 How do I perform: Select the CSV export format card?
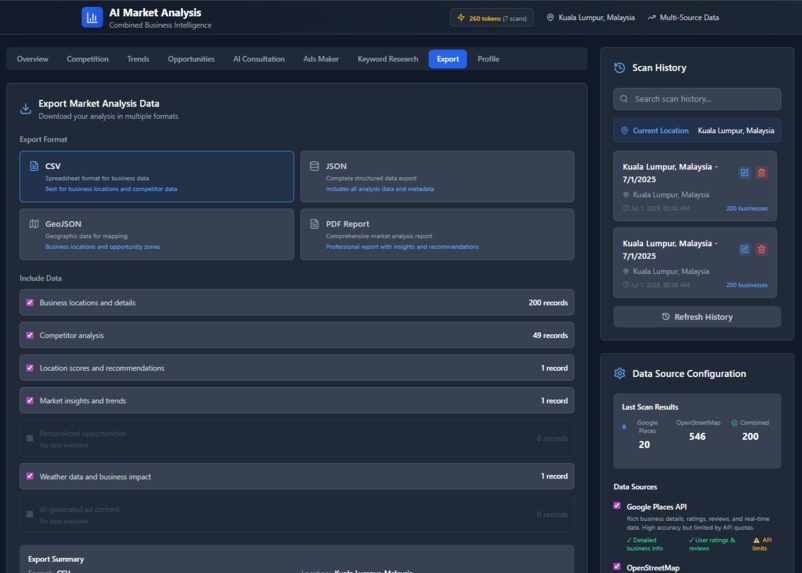(x=157, y=177)
